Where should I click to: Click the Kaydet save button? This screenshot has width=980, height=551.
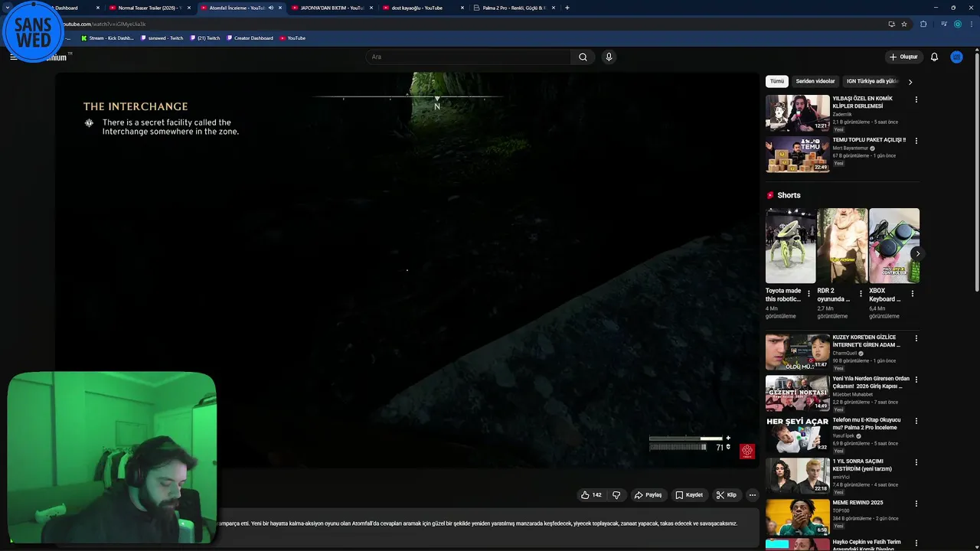pos(689,495)
